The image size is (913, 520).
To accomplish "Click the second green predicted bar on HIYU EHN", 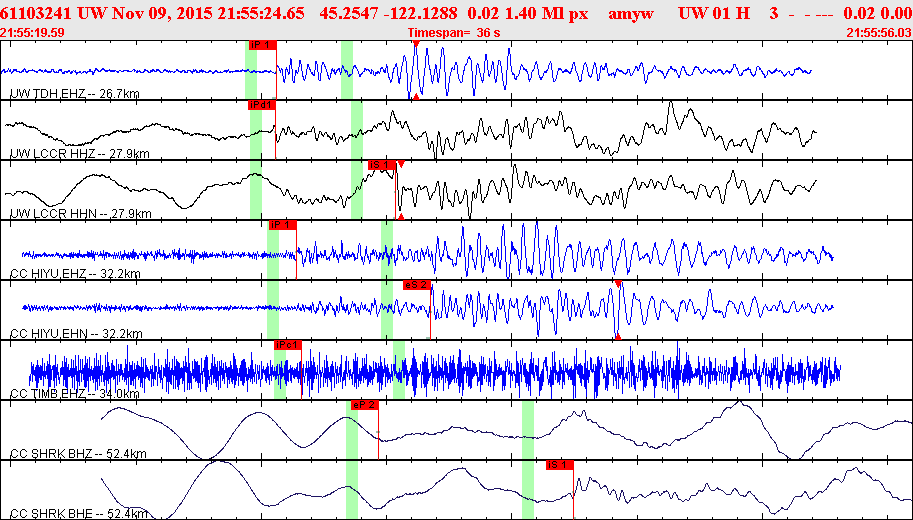I will point(387,310).
